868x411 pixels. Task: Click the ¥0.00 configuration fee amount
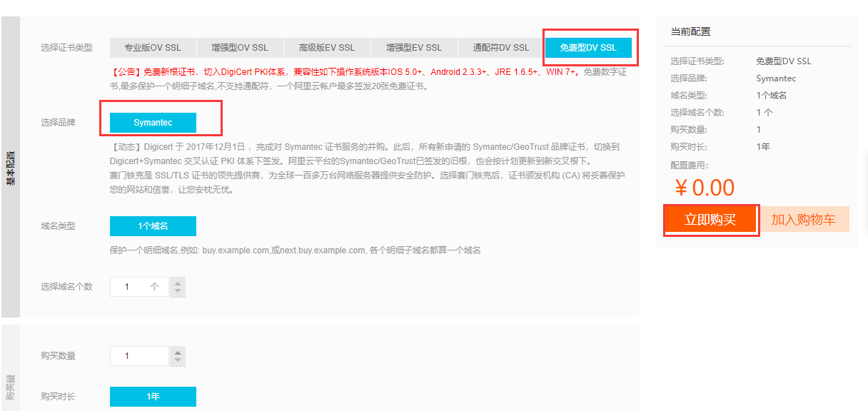coord(705,188)
